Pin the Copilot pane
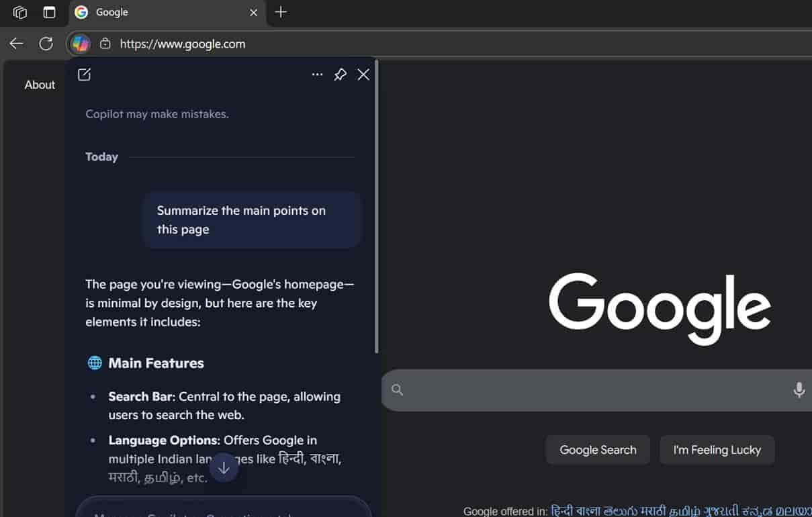 click(x=341, y=75)
